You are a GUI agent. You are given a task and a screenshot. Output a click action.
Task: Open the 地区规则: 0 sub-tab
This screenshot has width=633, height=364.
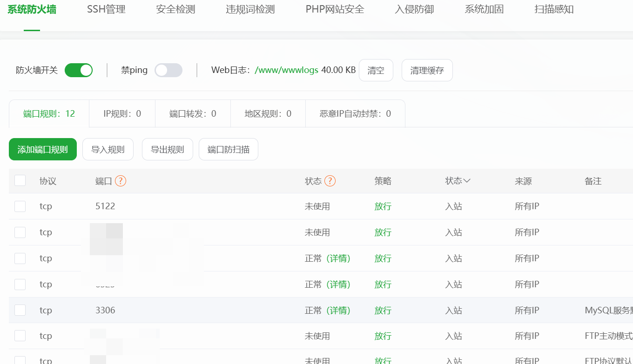[268, 113]
